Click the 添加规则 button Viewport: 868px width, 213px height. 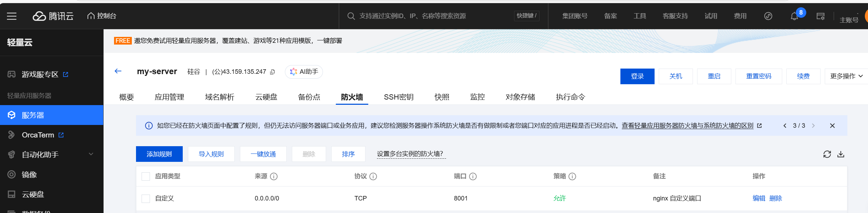tap(159, 154)
